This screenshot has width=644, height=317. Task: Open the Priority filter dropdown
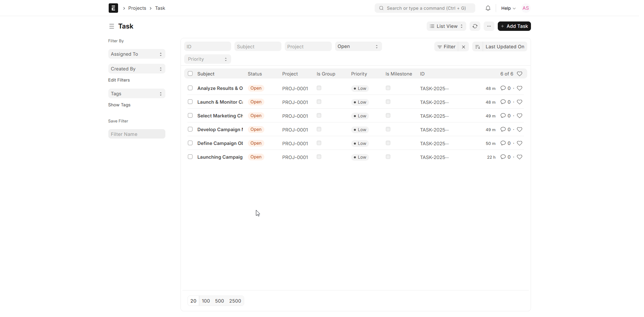207,59
